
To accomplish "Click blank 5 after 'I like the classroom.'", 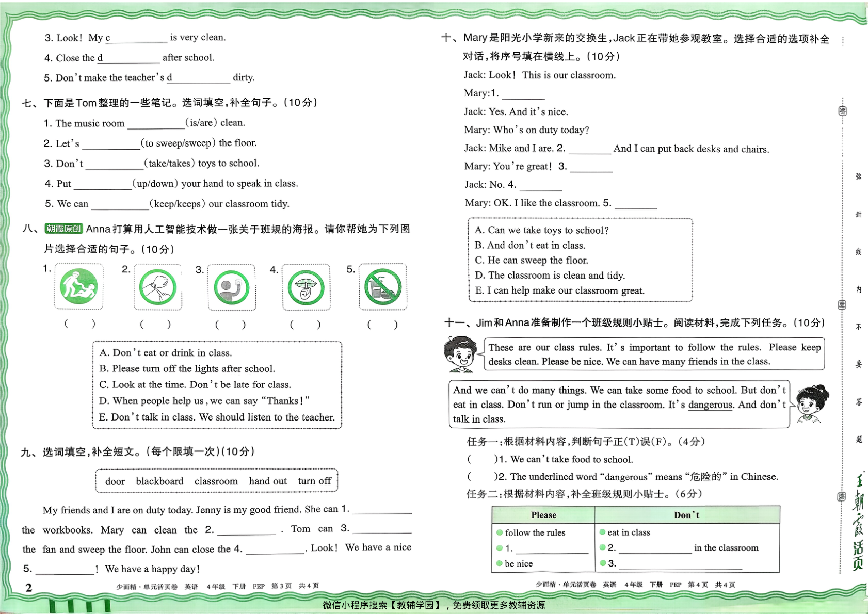I will [x=636, y=203].
